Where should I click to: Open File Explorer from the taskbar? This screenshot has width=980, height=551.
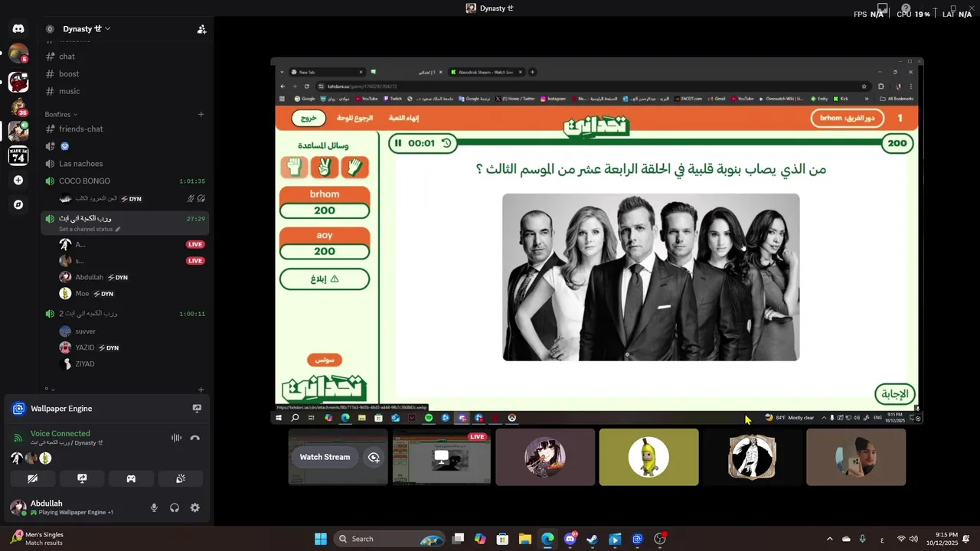(x=525, y=539)
